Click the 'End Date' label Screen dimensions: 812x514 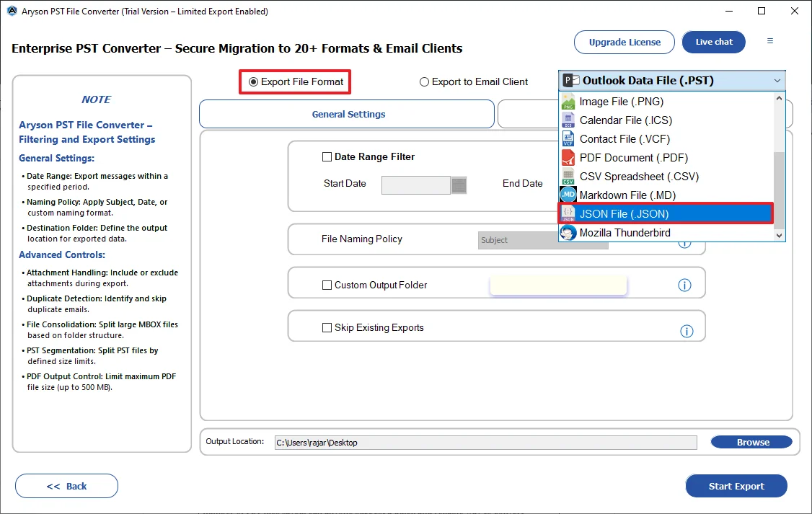523,183
